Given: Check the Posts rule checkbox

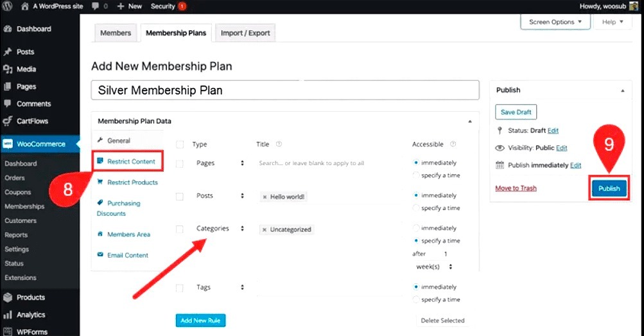Looking at the screenshot, I should [180, 197].
